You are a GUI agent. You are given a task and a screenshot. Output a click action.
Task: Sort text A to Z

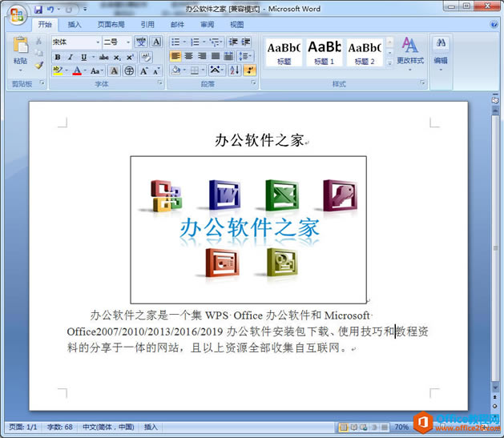click(235, 70)
